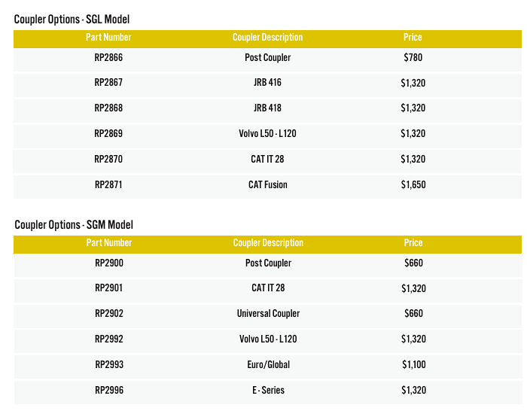Click the $780 price cell
The image size is (527, 420).
413,58
